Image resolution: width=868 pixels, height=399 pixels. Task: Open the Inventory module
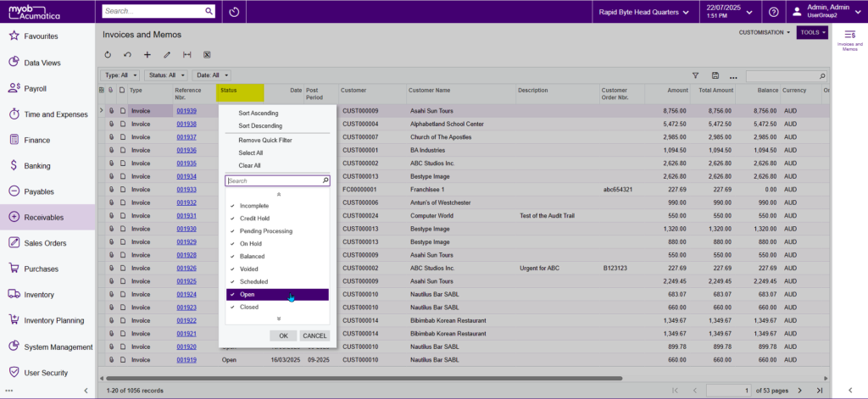tap(39, 295)
